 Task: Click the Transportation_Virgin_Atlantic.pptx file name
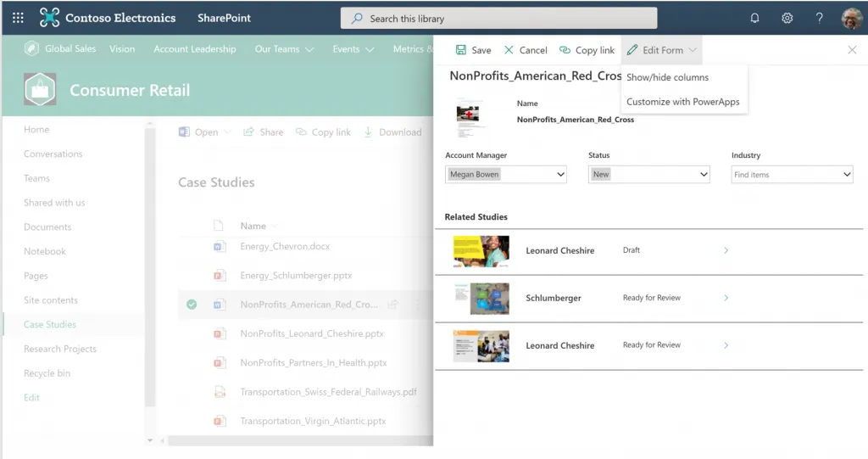pos(313,421)
